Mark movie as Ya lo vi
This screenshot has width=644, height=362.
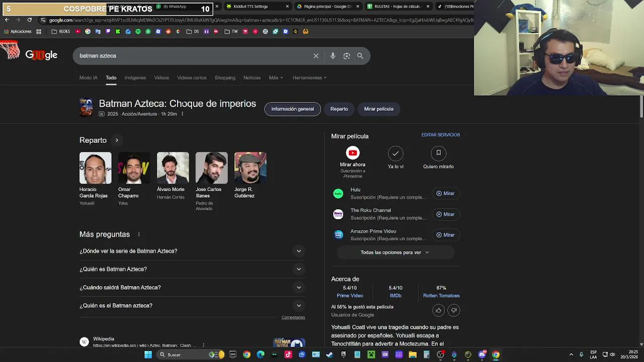tap(395, 153)
